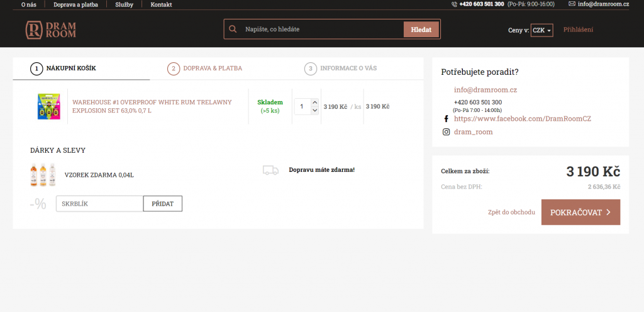Open the Warehouse #1 Overproof White Rum product link
Viewport: 644px width, 312px height.
(x=152, y=106)
